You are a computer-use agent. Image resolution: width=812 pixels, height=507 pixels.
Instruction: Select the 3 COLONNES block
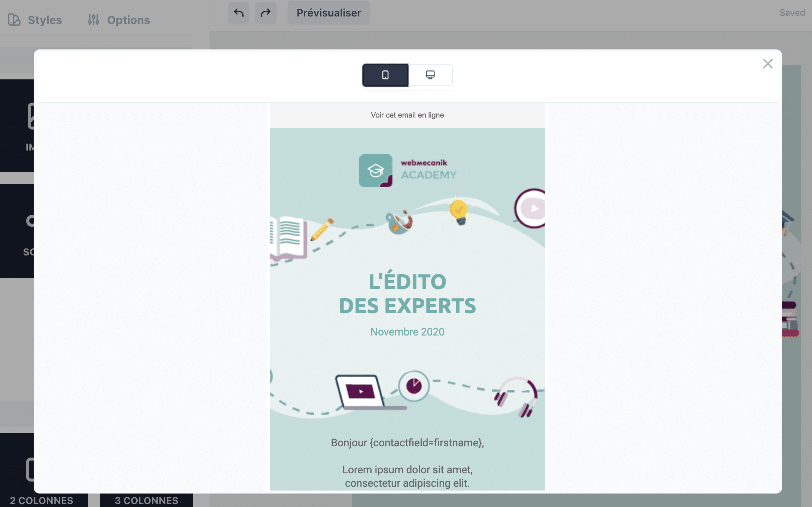(x=146, y=500)
